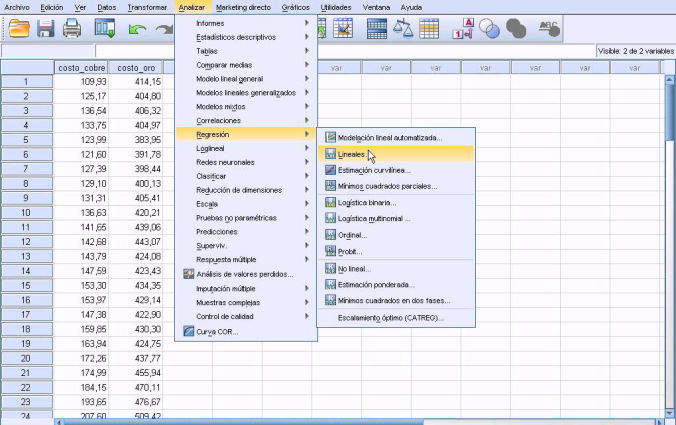Expand Correlaciones submenu
The width and height of the screenshot is (676, 425).
[246, 120]
